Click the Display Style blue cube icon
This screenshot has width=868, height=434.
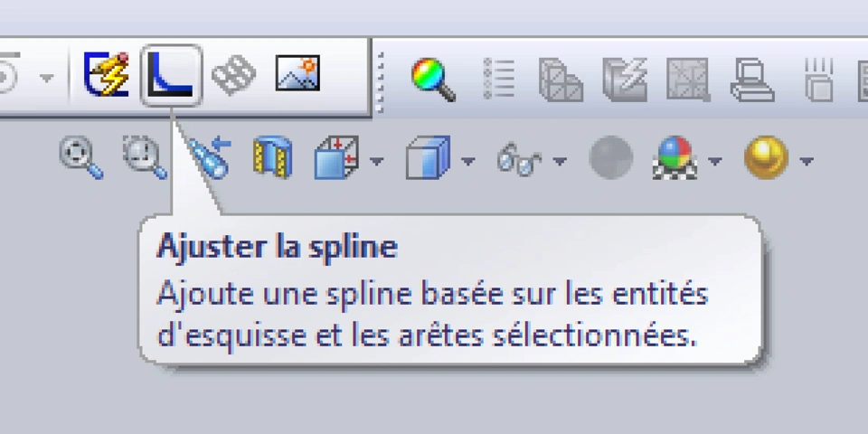(x=427, y=159)
